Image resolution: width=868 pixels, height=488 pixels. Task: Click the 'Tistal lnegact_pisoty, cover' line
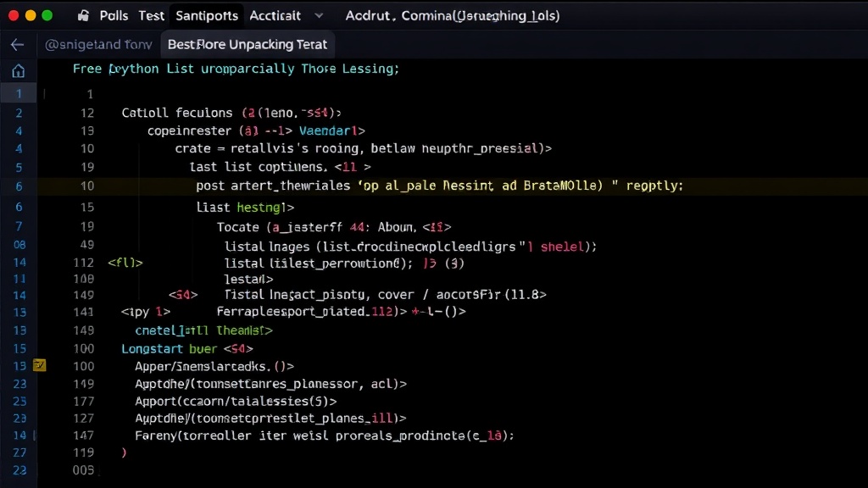click(x=386, y=294)
